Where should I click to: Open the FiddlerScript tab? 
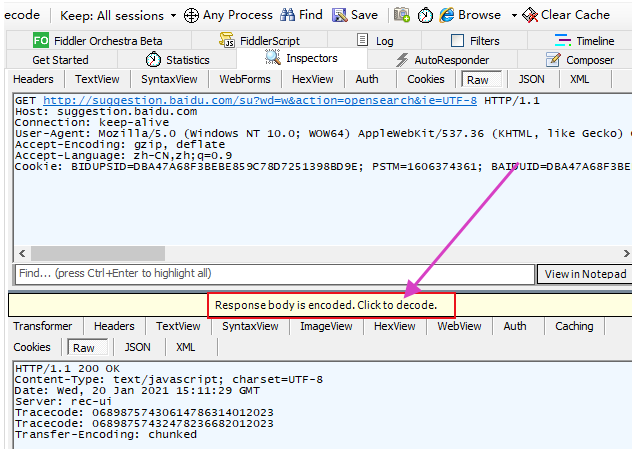[260, 41]
